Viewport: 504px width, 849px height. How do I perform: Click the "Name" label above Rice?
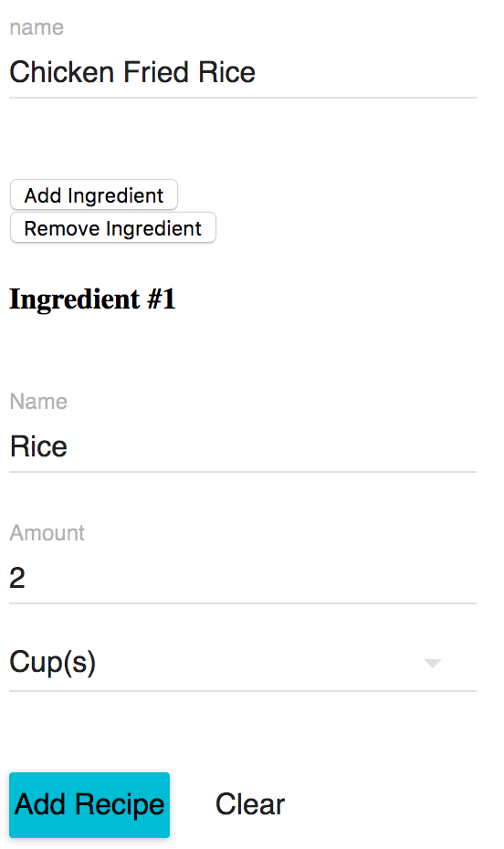[x=38, y=402]
